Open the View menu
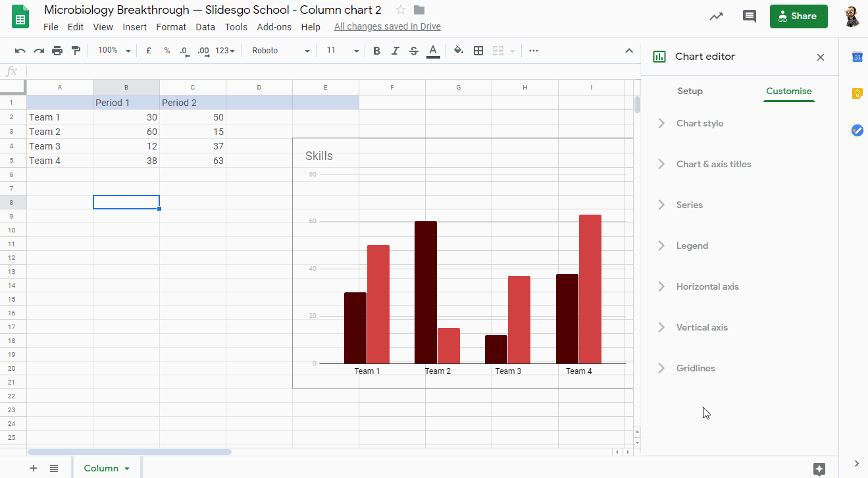 [x=103, y=27]
